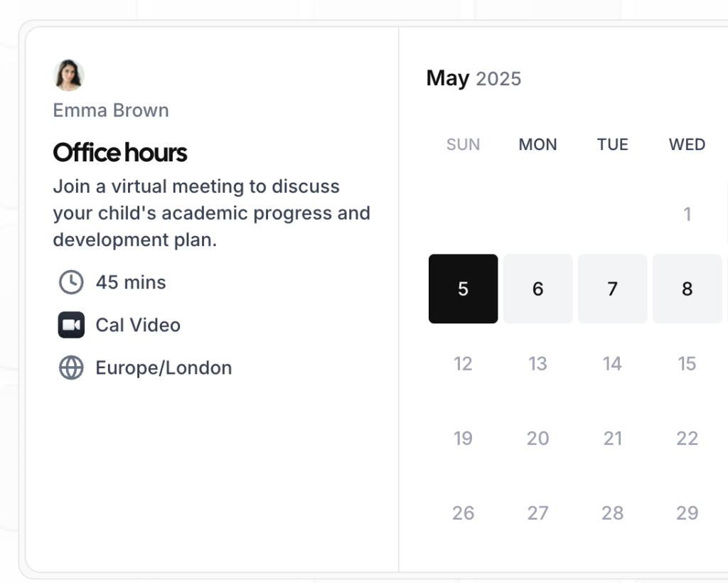Select May 5 on the calendar
The height and width of the screenshot is (583, 728).
463,289
